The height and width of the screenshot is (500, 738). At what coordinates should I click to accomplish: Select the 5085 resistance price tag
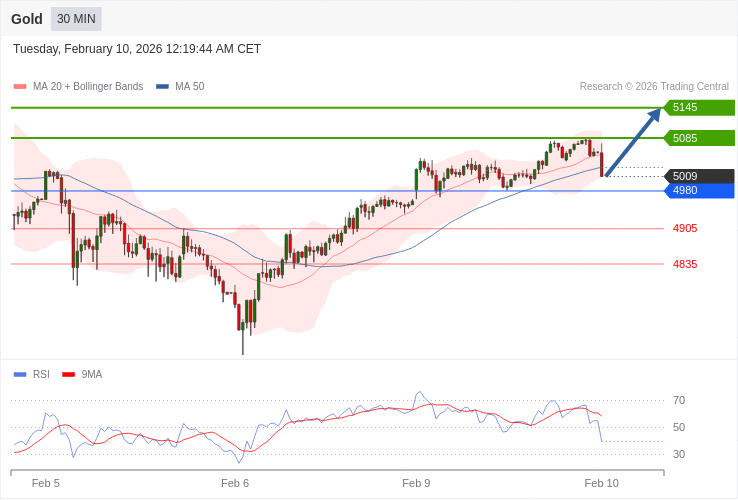tap(699, 138)
